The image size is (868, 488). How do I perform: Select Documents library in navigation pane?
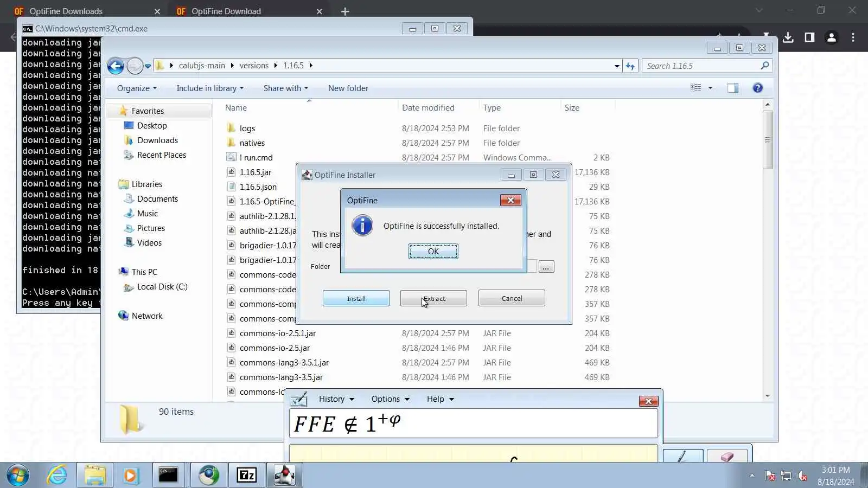[x=157, y=198]
